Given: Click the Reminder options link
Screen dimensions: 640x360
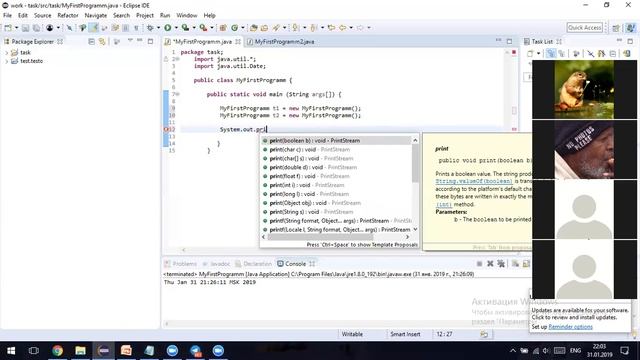Looking at the screenshot, I should point(570,327).
